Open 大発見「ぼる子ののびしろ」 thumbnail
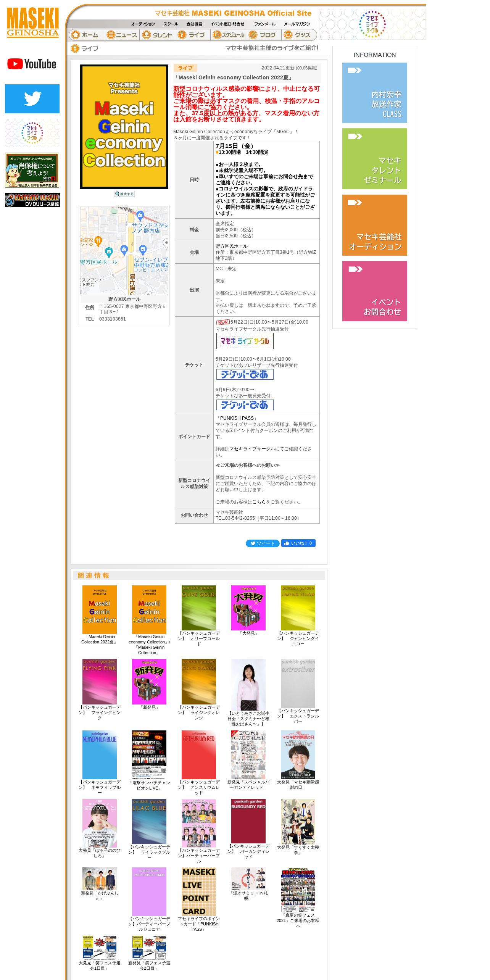490x980 pixels. (x=100, y=823)
